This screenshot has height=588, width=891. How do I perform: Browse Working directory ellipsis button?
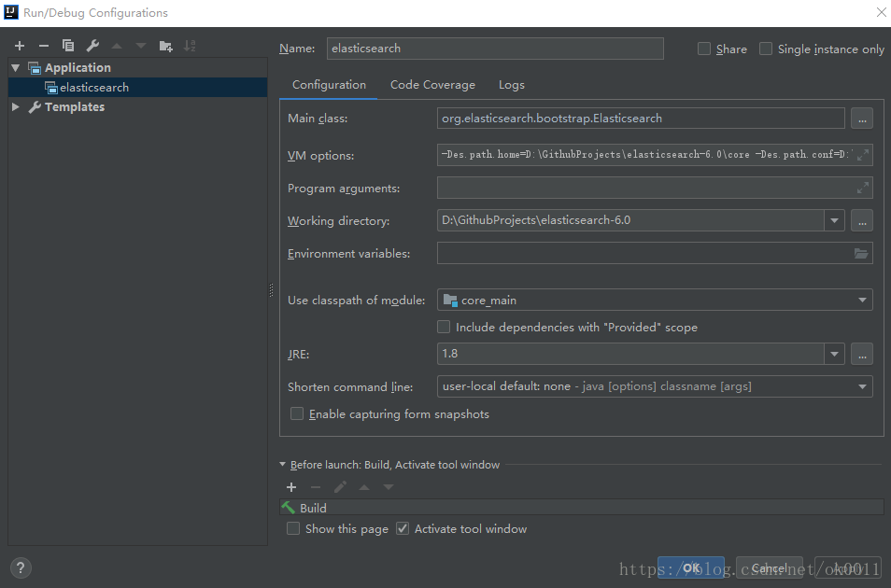862,220
